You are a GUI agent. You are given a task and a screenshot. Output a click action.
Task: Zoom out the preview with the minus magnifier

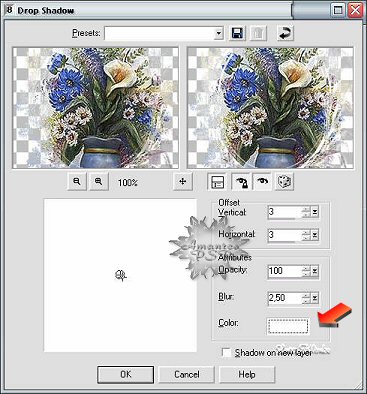(x=77, y=182)
